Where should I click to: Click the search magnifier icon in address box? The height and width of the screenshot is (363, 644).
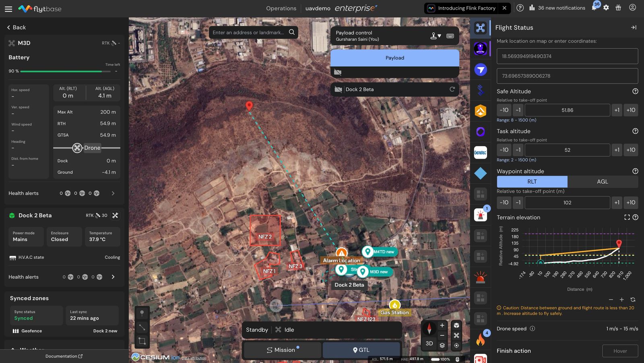[x=292, y=32]
